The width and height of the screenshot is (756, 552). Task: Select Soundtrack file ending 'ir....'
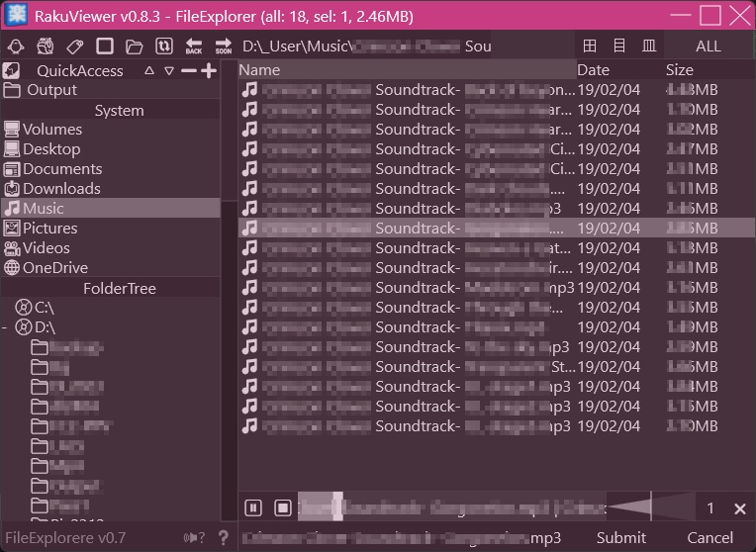(496, 267)
